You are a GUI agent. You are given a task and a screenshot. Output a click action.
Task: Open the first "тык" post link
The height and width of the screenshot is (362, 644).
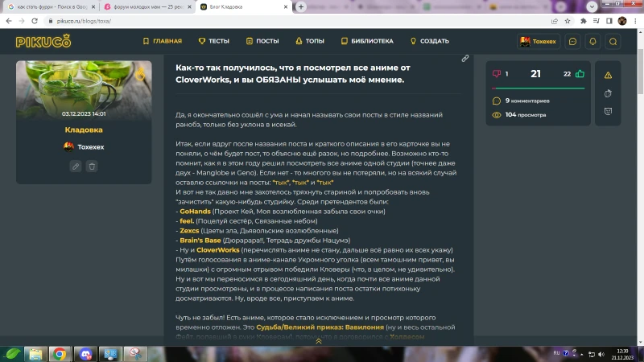281,183
